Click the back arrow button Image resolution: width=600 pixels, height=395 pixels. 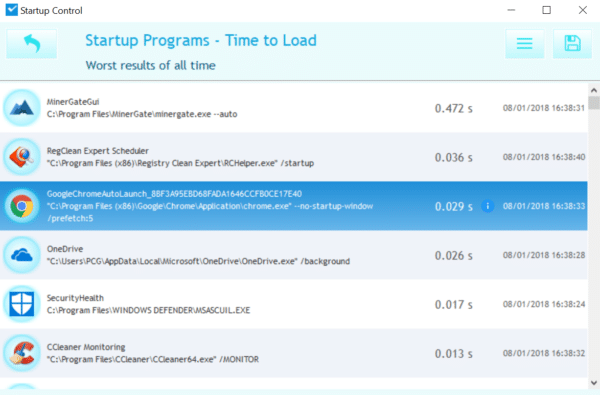click(x=31, y=44)
